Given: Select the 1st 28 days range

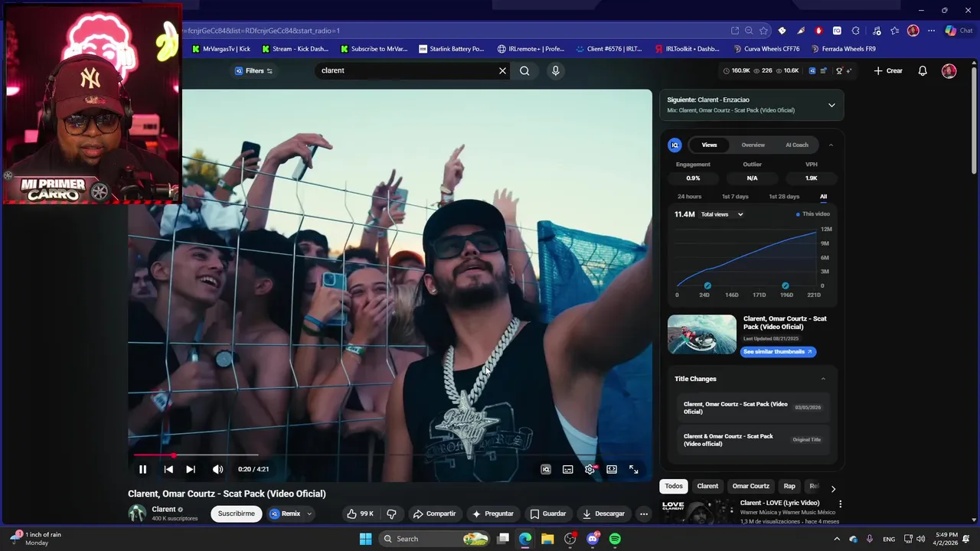Looking at the screenshot, I should click(x=784, y=197).
